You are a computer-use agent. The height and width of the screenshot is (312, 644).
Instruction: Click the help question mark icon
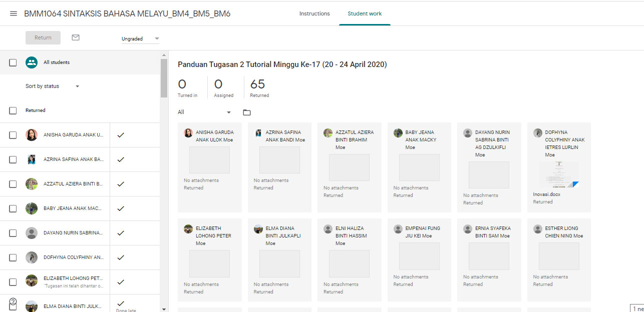click(x=13, y=301)
